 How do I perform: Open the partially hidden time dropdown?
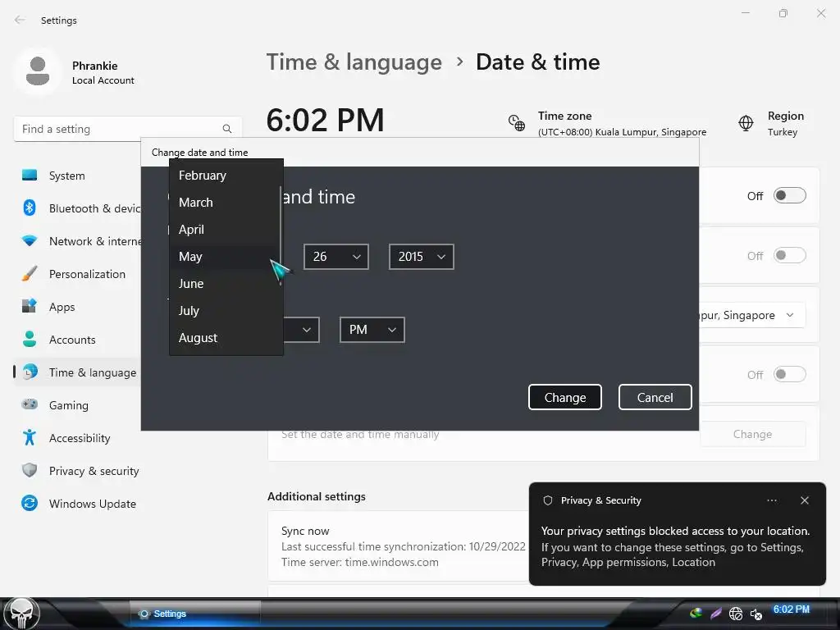[x=302, y=330]
